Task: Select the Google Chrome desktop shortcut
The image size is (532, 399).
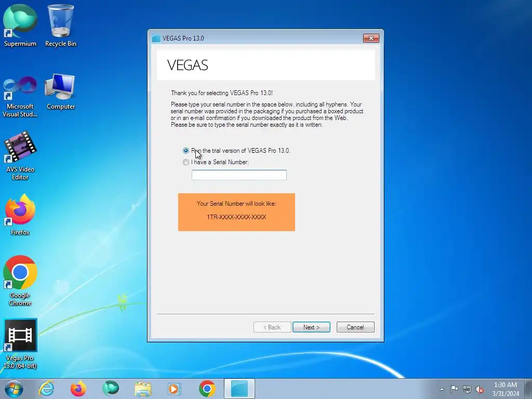Action: (20, 281)
